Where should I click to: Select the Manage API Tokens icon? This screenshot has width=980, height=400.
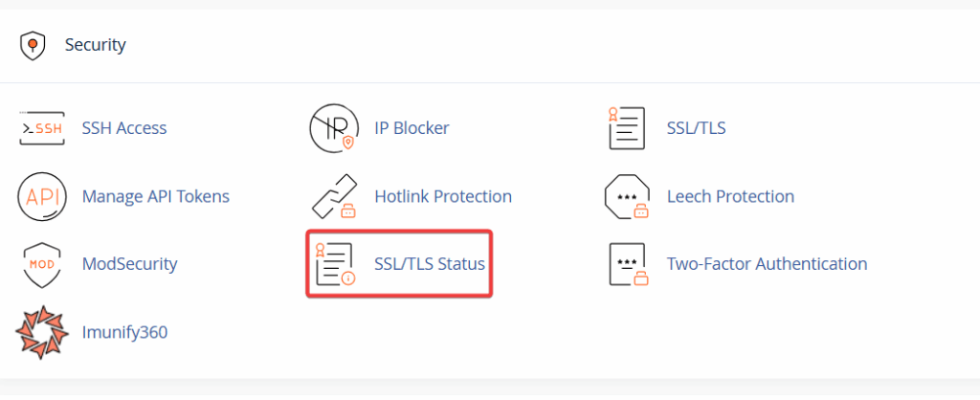tap(41, 196)
